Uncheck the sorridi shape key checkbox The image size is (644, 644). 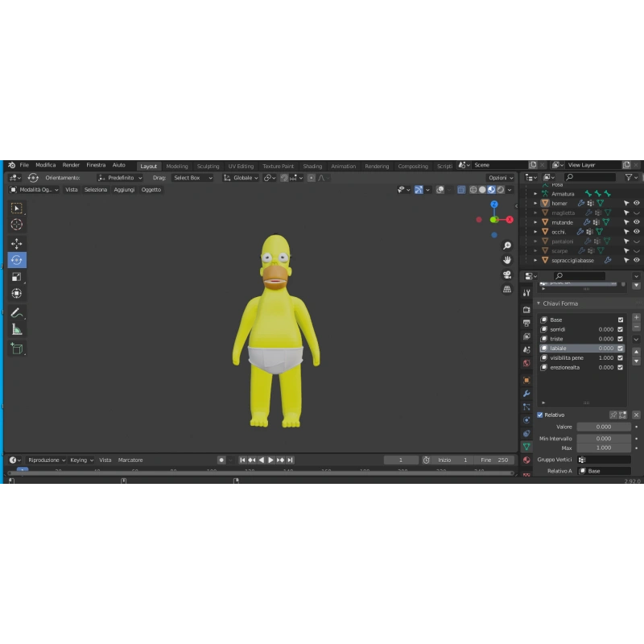(620, 329)
